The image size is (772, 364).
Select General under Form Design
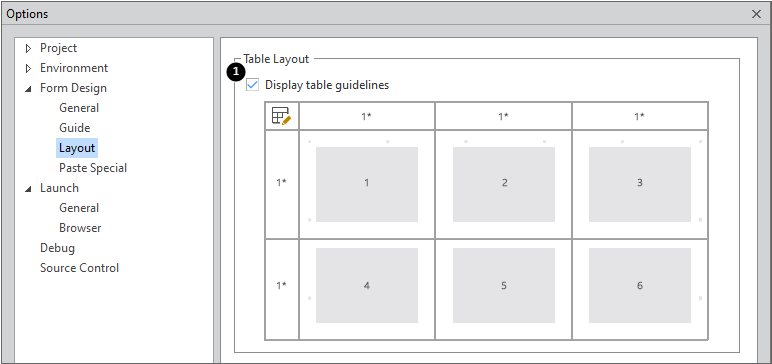pos(79,108)
